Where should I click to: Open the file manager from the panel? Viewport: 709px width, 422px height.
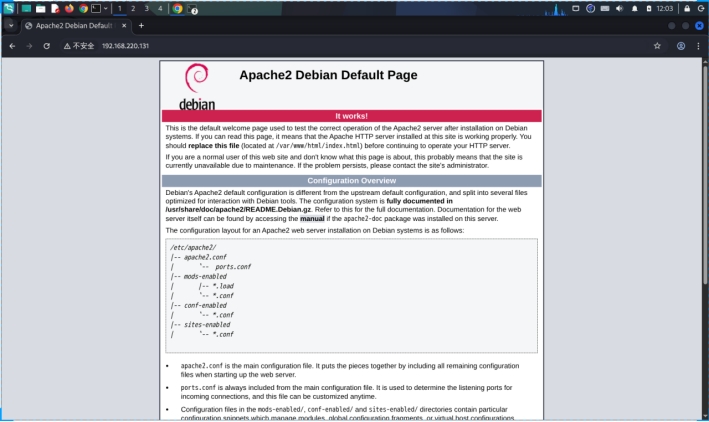point(41,8)
